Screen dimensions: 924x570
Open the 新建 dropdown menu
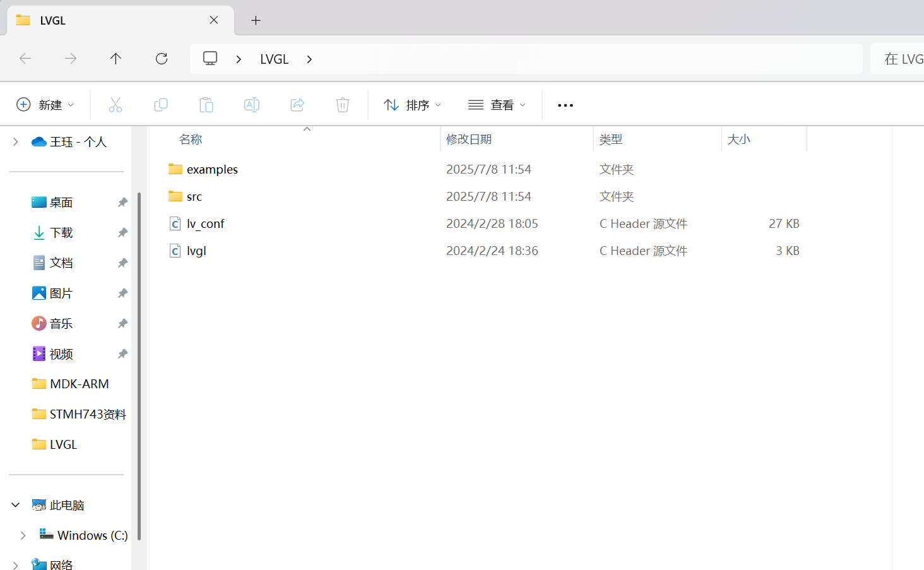pyautogui.click(x=45, y=105)
